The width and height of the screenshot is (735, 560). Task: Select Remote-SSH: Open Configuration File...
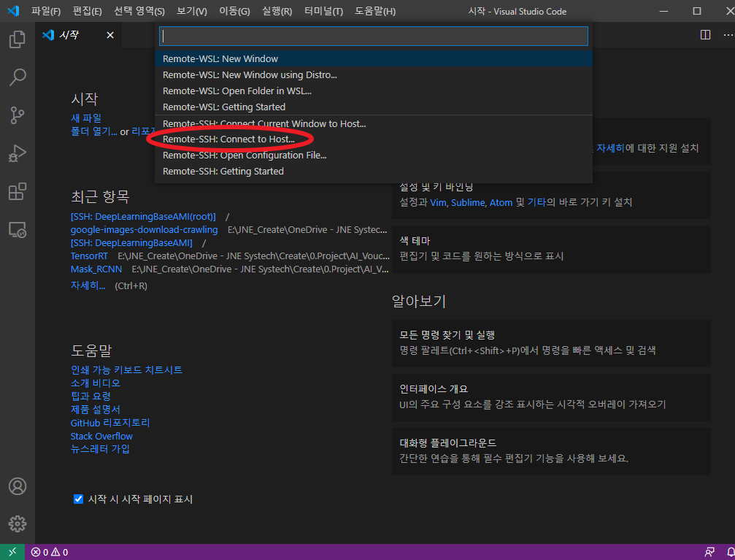tap(374, 156)
